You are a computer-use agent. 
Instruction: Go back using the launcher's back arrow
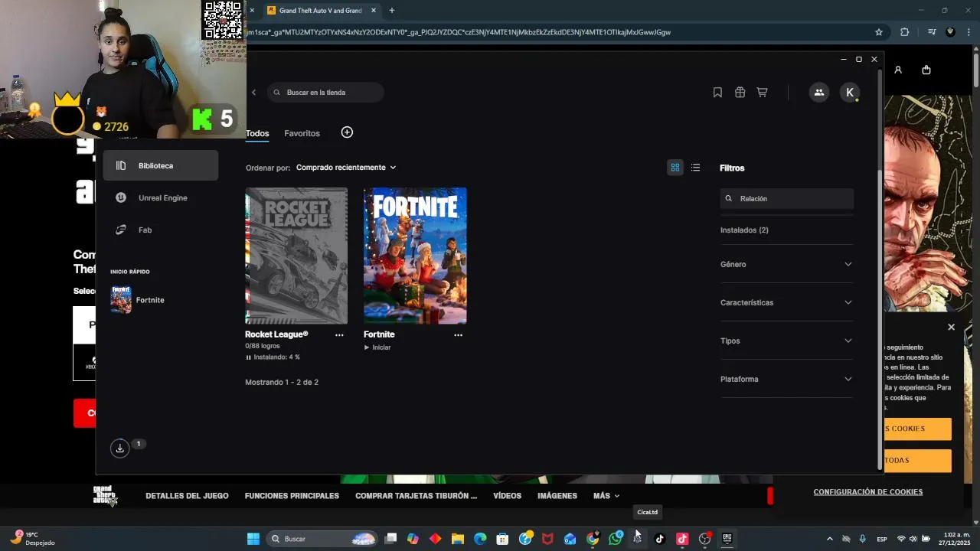tap(253, 93)
